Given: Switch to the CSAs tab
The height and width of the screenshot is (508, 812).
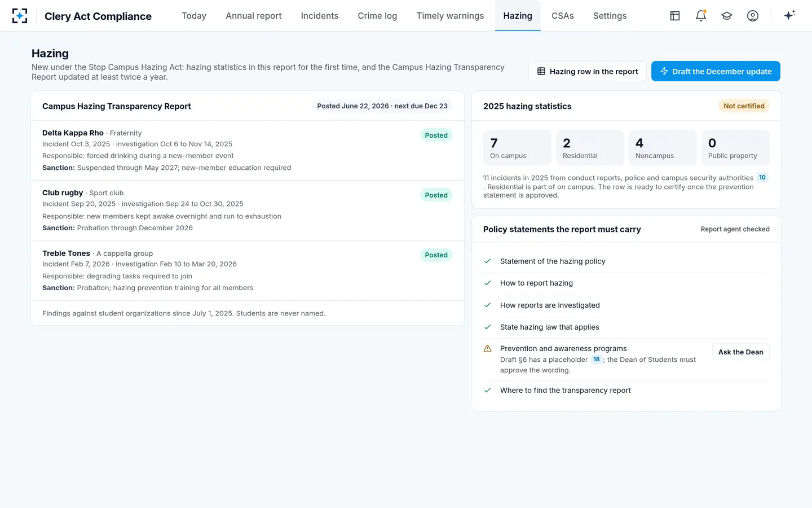Looking at the screenshot, I should click(563, 16).
